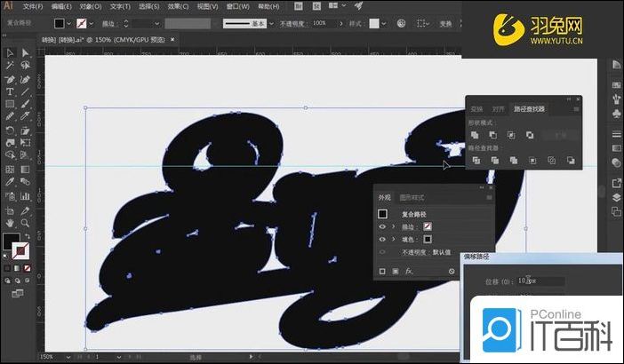Image resolution: width=624 pixels, height=364 pixels.
Task: Click the Divide icon in Pathfinder row
Action: point(476,161)
